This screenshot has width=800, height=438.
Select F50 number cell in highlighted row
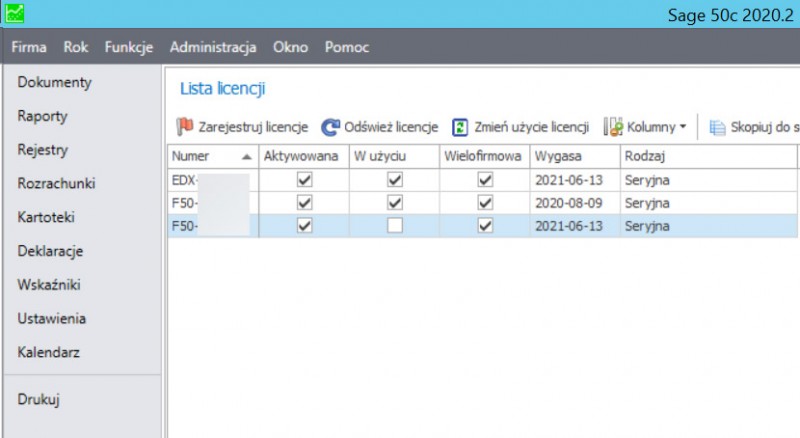point(213,226)
